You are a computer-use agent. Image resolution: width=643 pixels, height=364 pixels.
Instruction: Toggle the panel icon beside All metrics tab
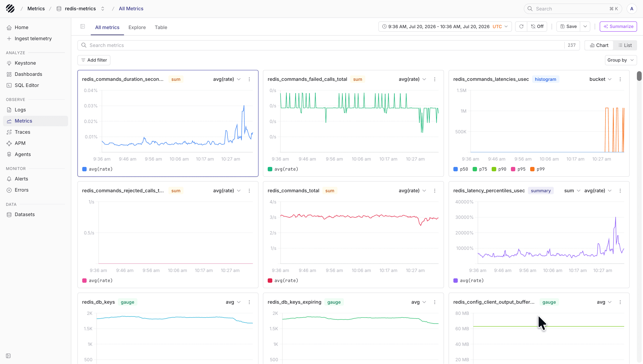click(x=83, y=26)
